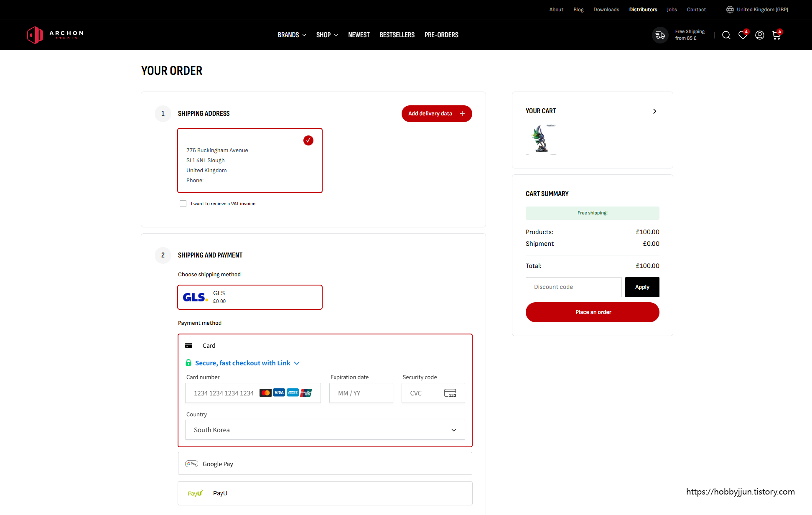
Task: Click the free shipping truck icon
Action: point(660,35)
